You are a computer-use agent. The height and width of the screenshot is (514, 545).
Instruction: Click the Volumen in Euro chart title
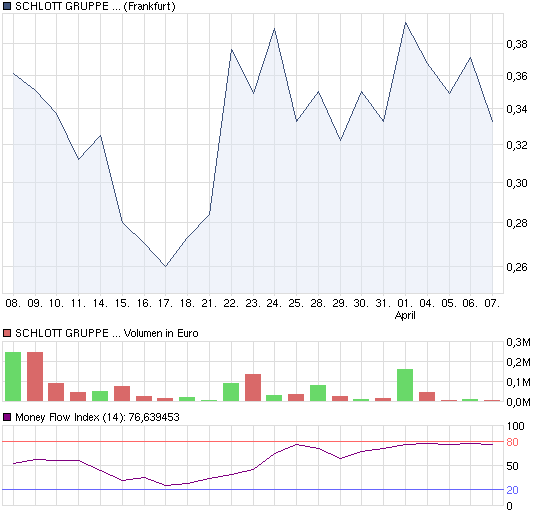[x=107, y=333]
